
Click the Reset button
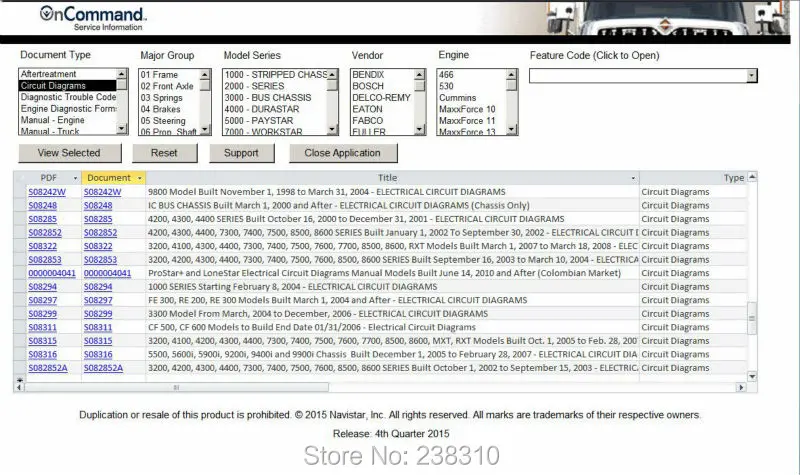click(164, 153)
